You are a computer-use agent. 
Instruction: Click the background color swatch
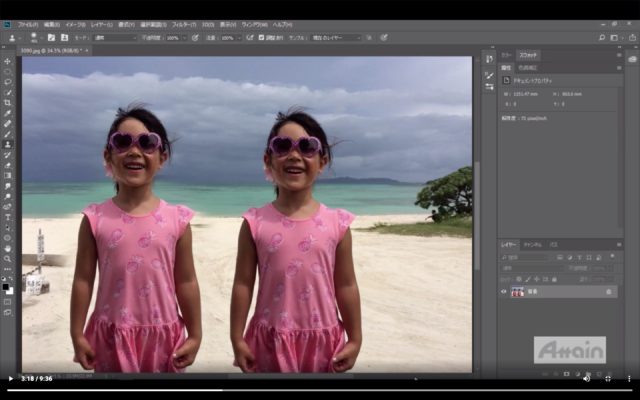click(9, 291)
